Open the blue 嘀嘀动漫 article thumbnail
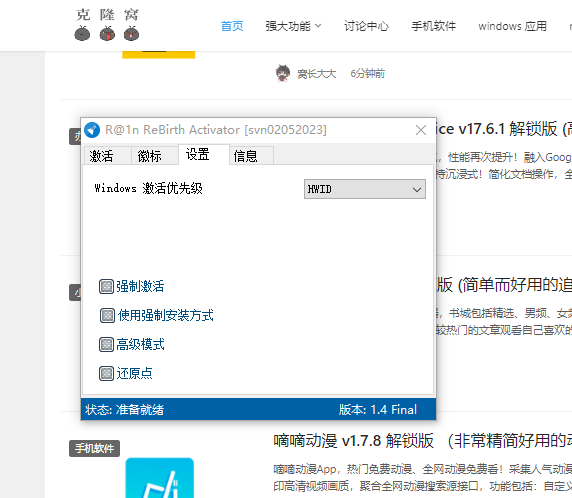The height and width of the screenshot is (498, 572). [160, 478]
